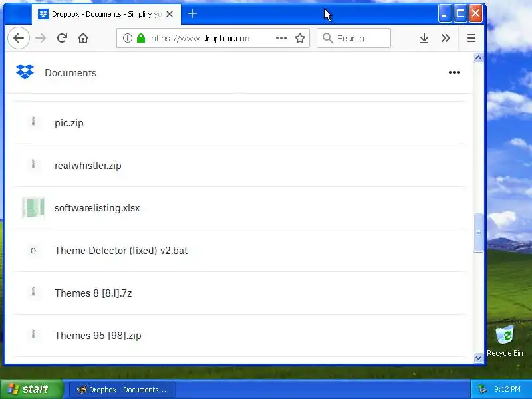
Task: Bookmark this page with the star icon
Action: tap(300, 38)
